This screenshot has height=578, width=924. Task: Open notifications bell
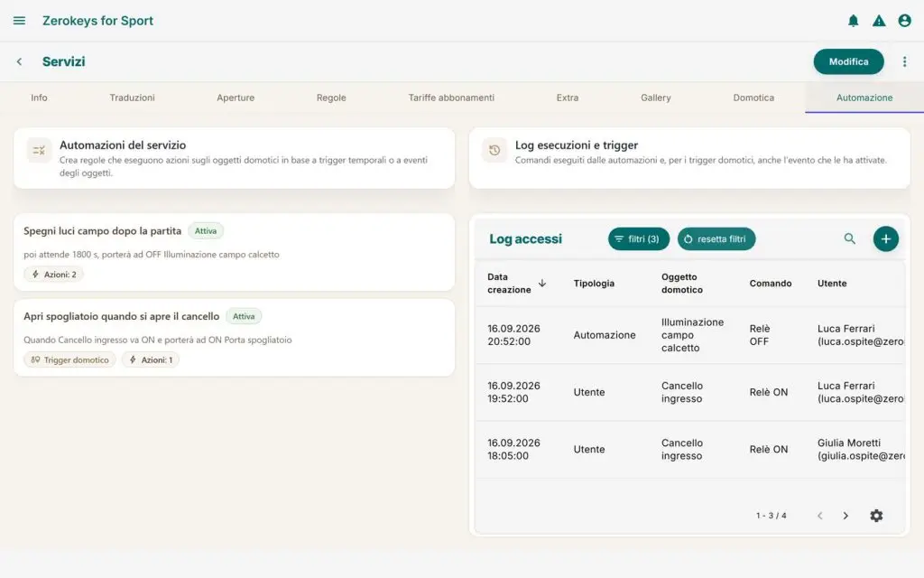pyautogui.click(x=853, y=21)
